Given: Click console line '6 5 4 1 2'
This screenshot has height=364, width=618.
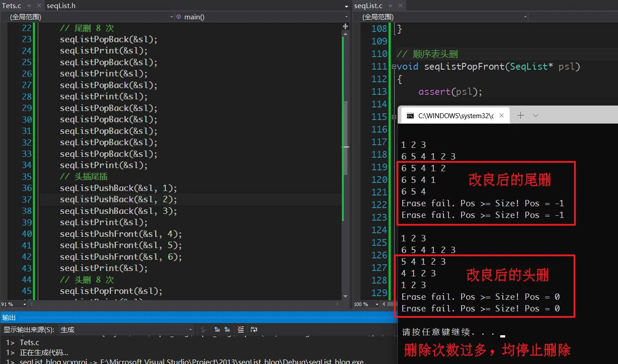Looking at the screenshot, I should coord(423,168).
